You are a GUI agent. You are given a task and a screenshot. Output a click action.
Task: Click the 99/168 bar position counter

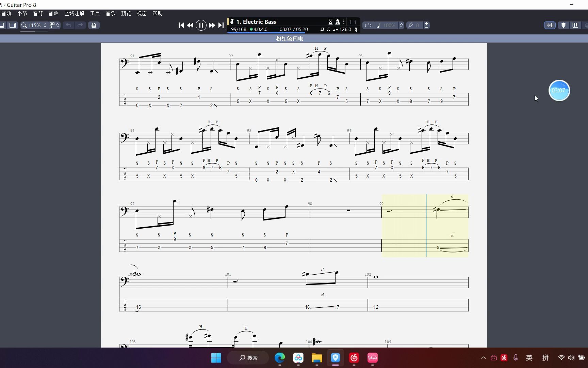[x=239, y=29]
